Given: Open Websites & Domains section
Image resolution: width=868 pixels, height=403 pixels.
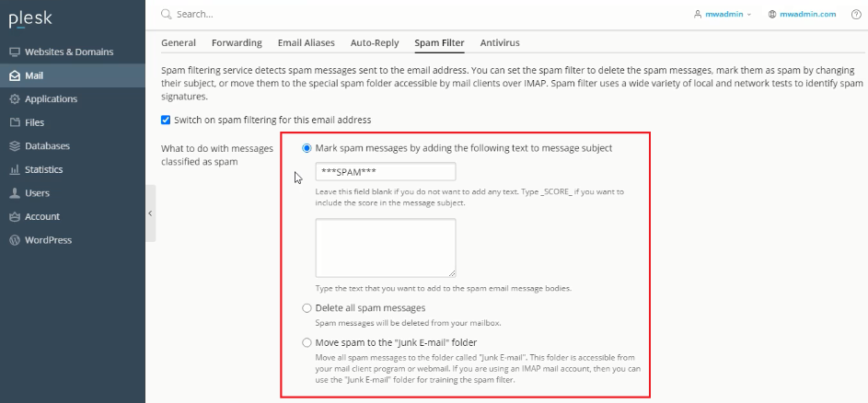Looking at the screenshot, I should tap(73, 52).
